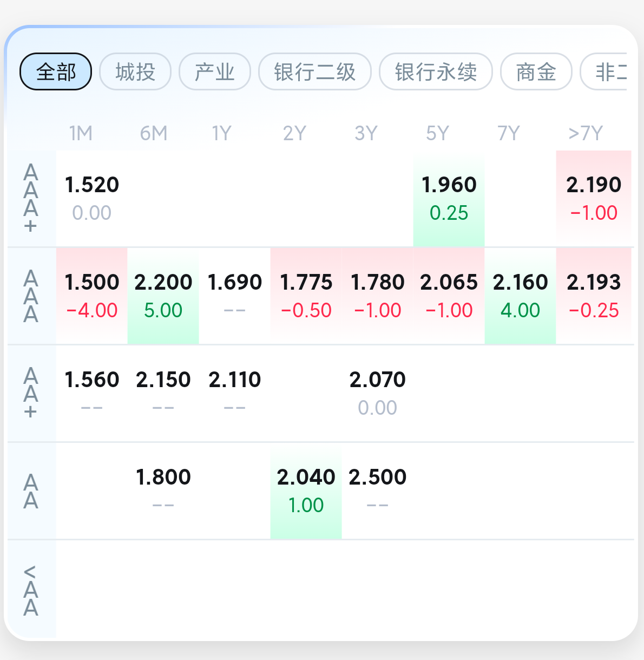Click the AAA 1M cell 1.500

coord(91,296)
